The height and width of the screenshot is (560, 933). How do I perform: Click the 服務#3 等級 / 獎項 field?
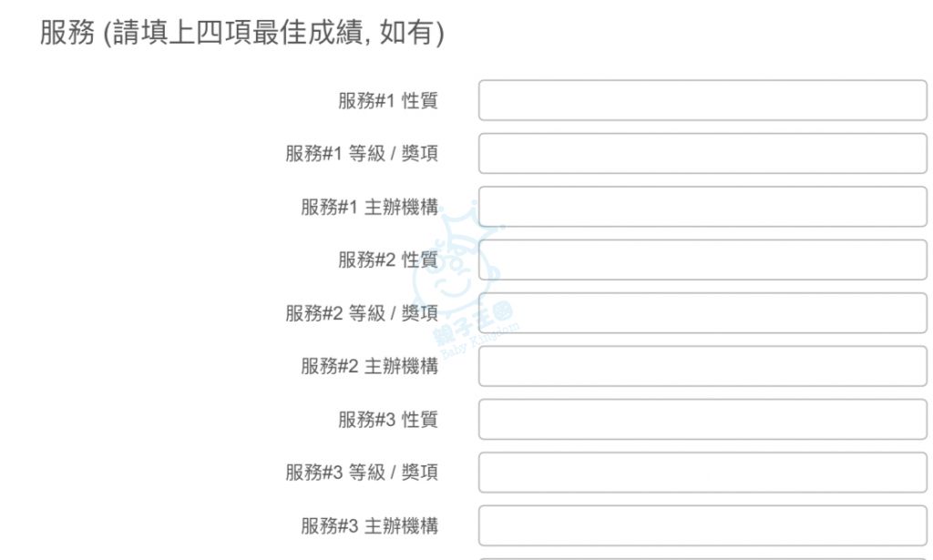tap(702, 473)
